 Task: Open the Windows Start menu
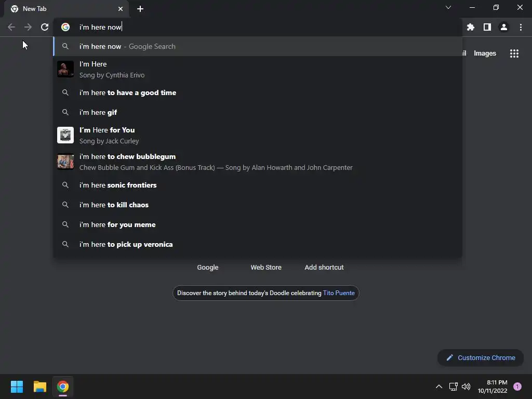[x=17, y=387]
